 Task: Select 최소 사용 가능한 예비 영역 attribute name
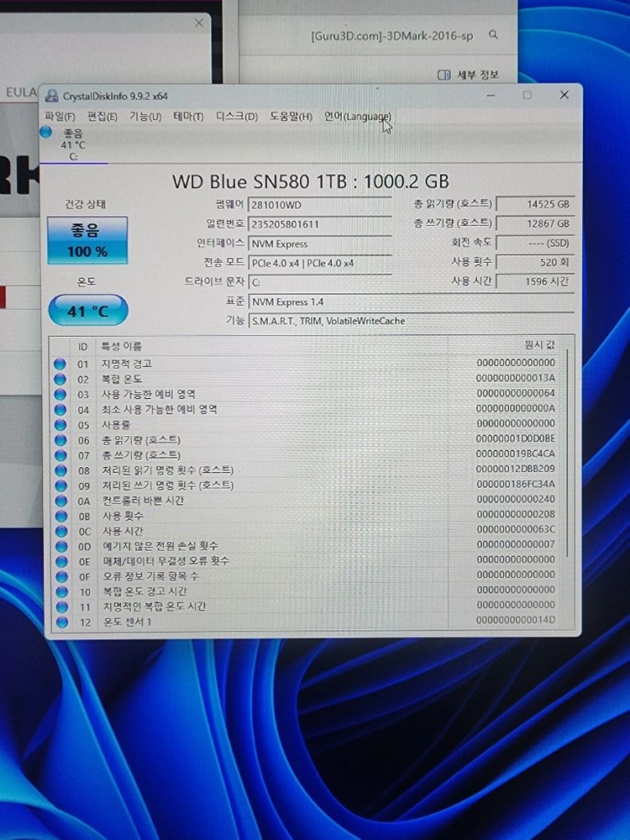tap(160, 409)
